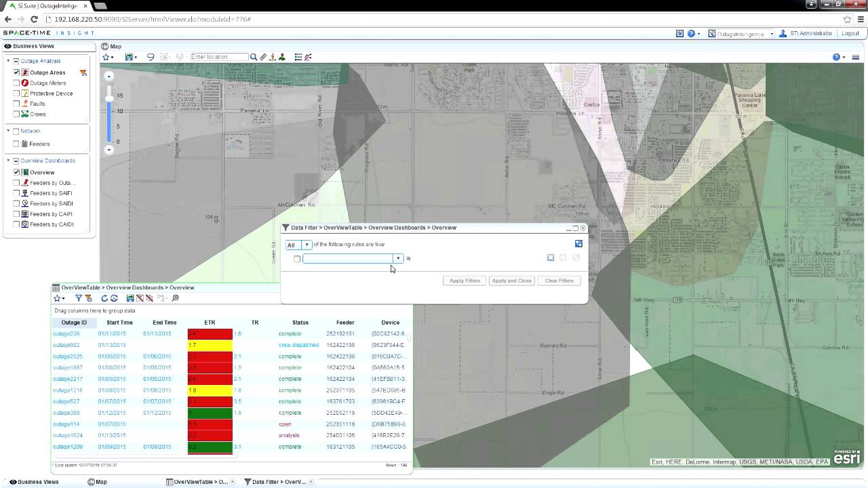Click the map location search magnifier

[254, 57]
